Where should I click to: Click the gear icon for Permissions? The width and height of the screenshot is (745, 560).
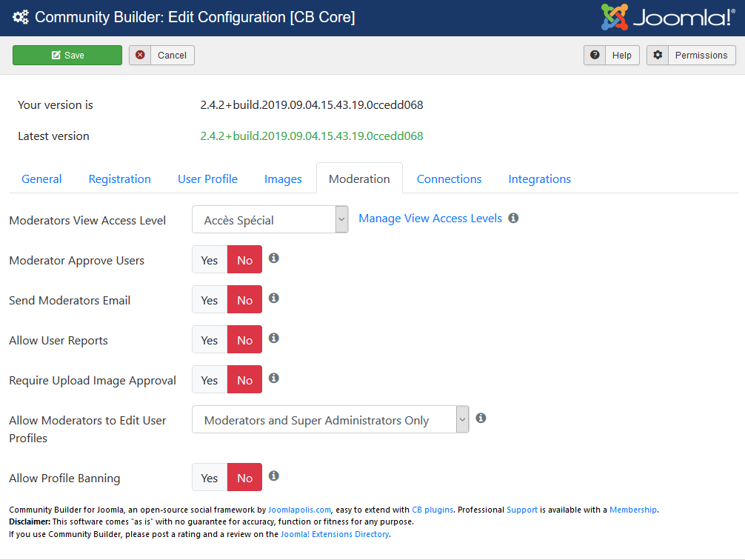point(658,55)
